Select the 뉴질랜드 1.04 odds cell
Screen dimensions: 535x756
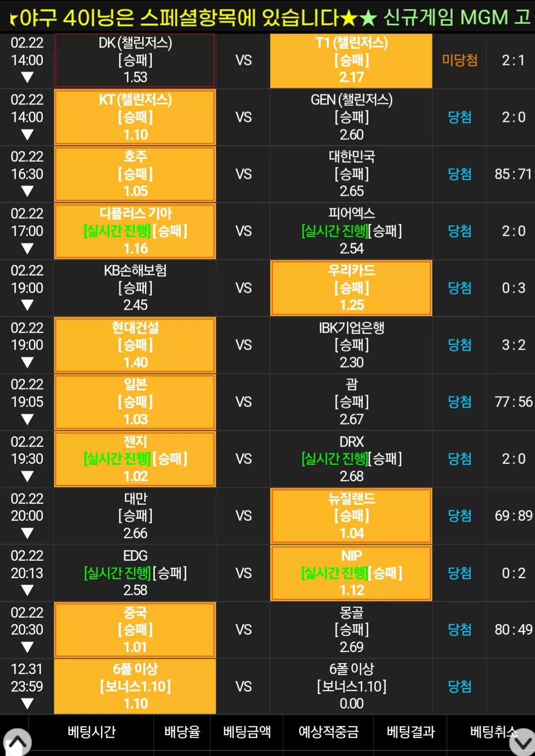pos(351,516)
